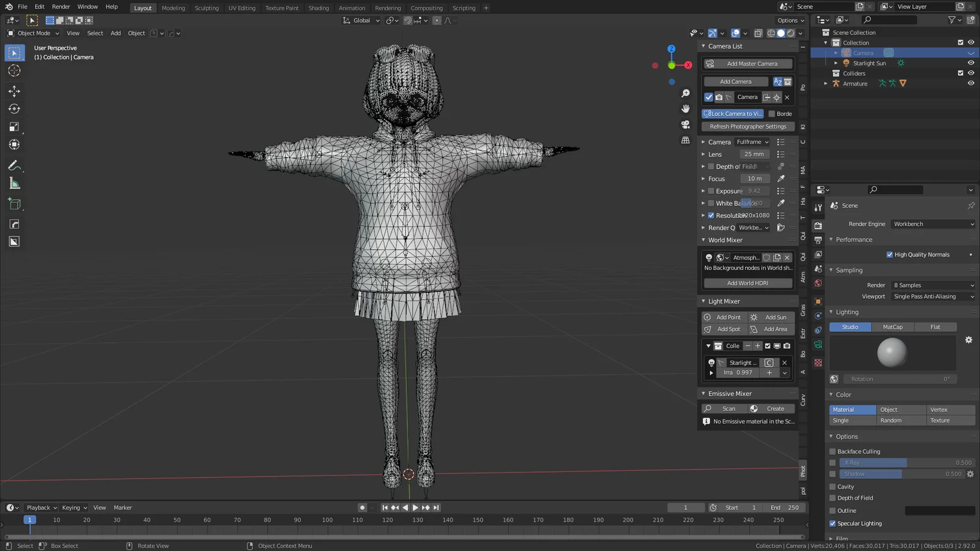The image size is (980, 551).
Task: Uncheck the Colliders collection checkbox
Action: point(960,73)
